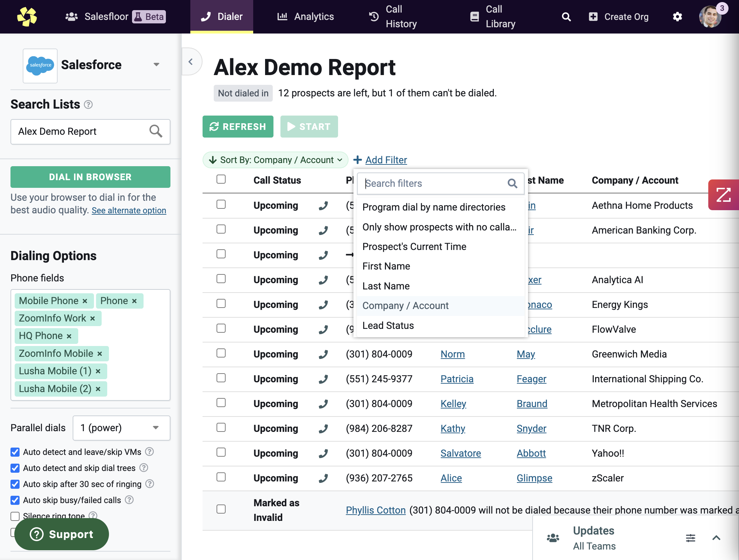Expand the Updates panel chevron
This screenshot has width=739, height=560.
716,538
